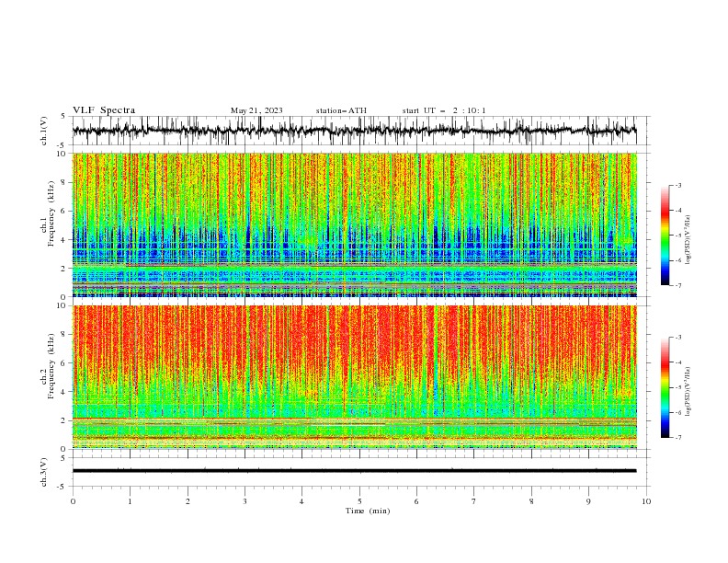This screenshot has height=563, width=728.
Task: Click the "-7" label on ch.2 color scale
Action: pos(677,438)
